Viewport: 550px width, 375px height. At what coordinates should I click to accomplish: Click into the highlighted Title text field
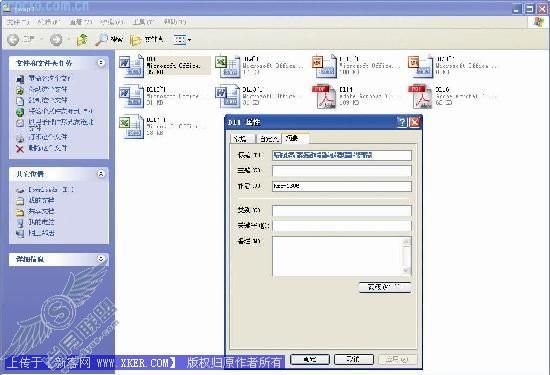(x=341, y=155)
